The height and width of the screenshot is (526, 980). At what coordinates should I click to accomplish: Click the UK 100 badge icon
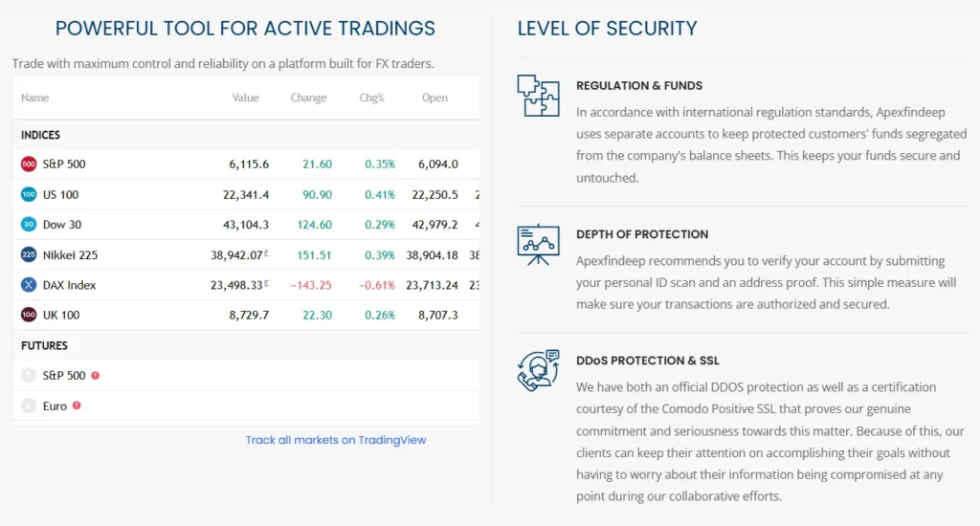tap(29, 315)
